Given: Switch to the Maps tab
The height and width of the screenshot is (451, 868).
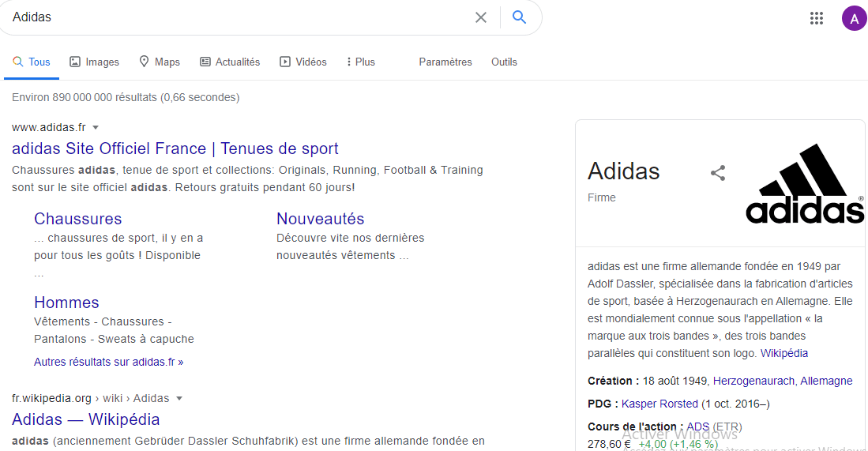Looking at the screenshot, I should [160, 62].
